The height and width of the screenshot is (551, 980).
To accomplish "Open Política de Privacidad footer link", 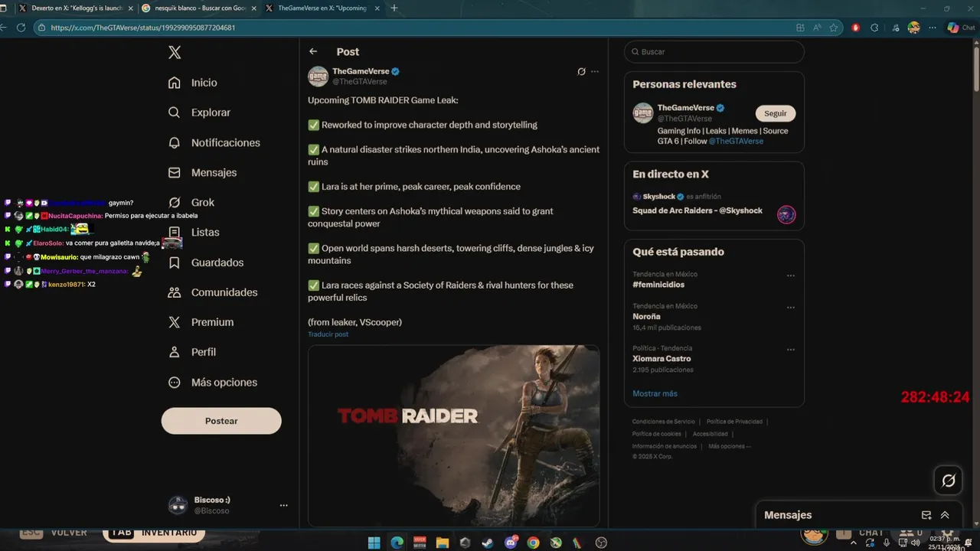I will [x=734, y=422].
